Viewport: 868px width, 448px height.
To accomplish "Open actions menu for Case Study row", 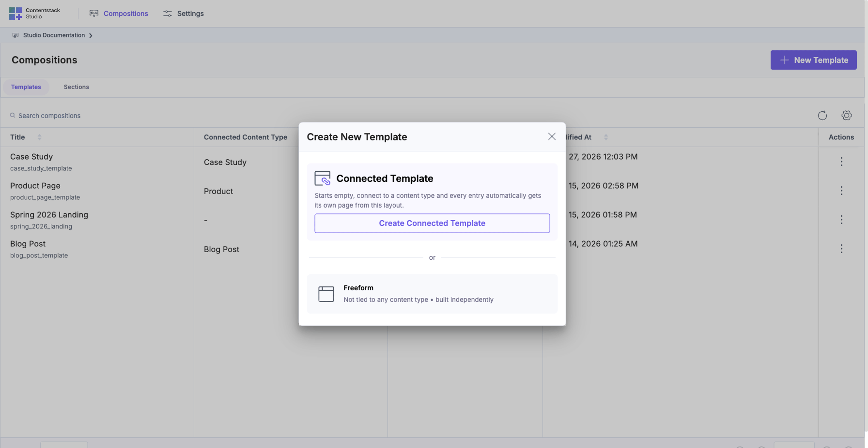I will pyautogui.click(x=841, y=161).
